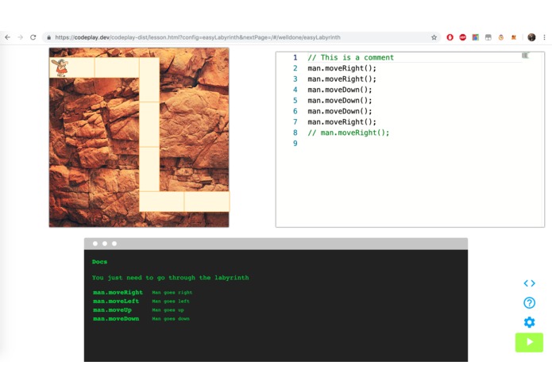
Task: Click the 'Man goes down' description
Action: point(171,318)
